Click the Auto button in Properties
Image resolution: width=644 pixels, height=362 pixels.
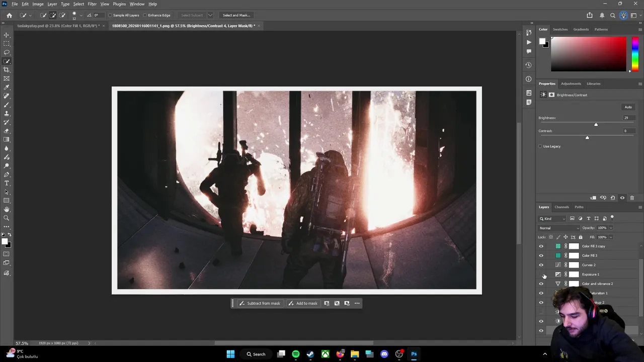(628, 107)
